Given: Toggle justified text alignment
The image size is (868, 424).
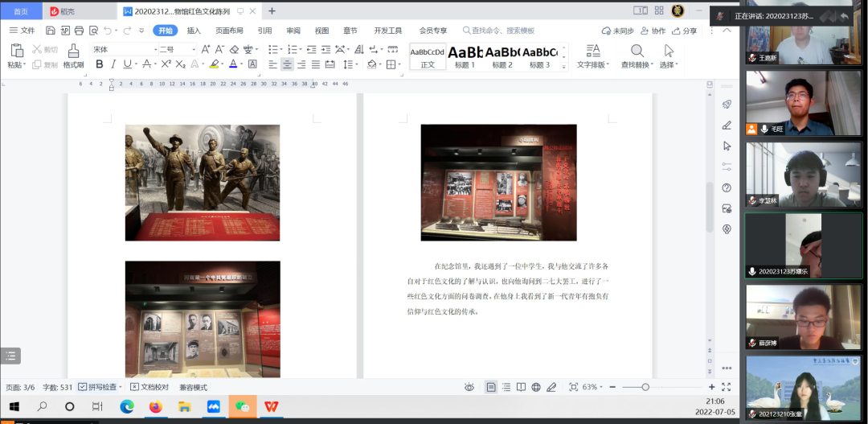Looking at the screenshot, I should click(316, 64).
